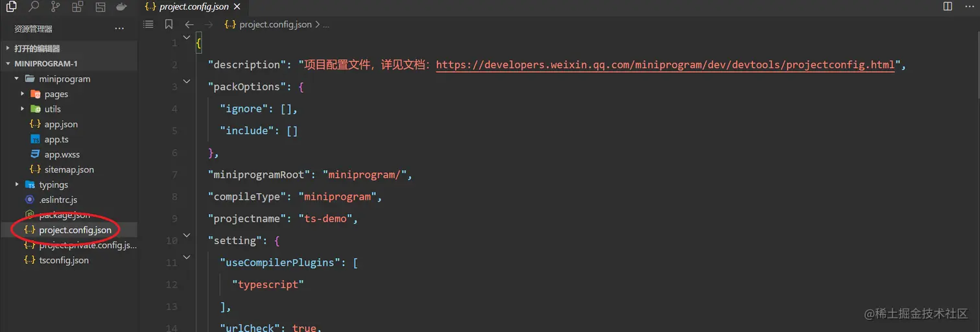Click the "include" key in the editor
Viewport: 980px width, 332px height.
pos(247,131)
